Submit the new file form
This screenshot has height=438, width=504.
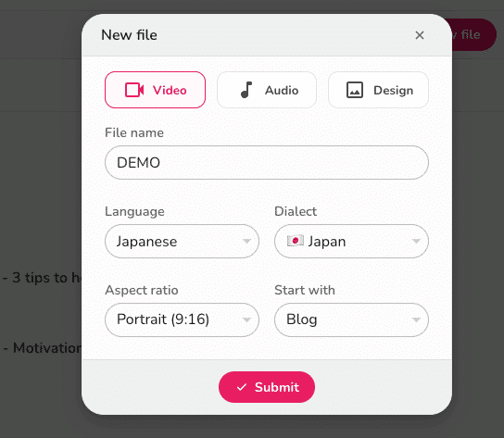pos(267,387)
